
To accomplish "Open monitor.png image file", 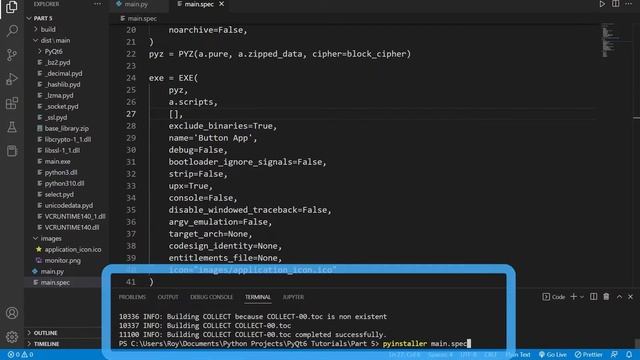I will (x=62, y=260).
